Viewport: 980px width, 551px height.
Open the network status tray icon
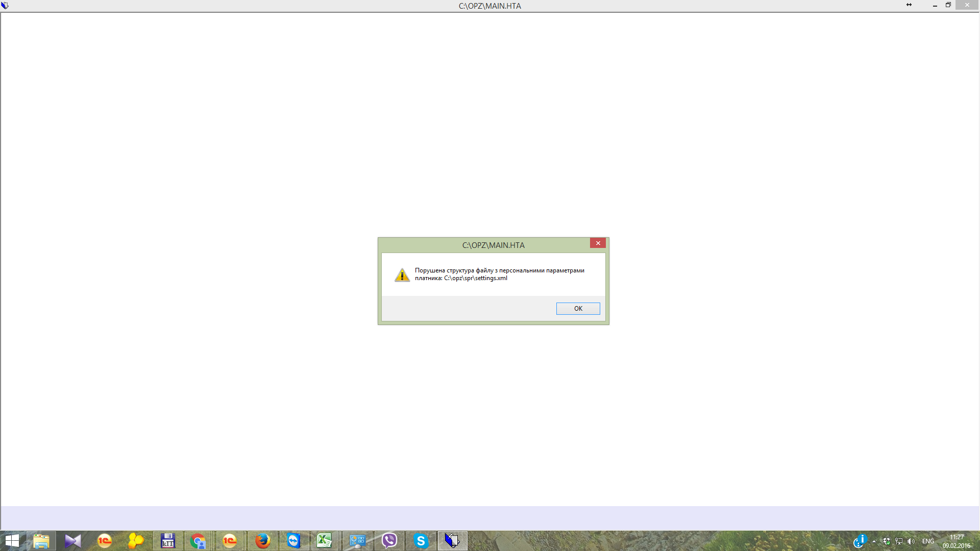tap(899, 541)
